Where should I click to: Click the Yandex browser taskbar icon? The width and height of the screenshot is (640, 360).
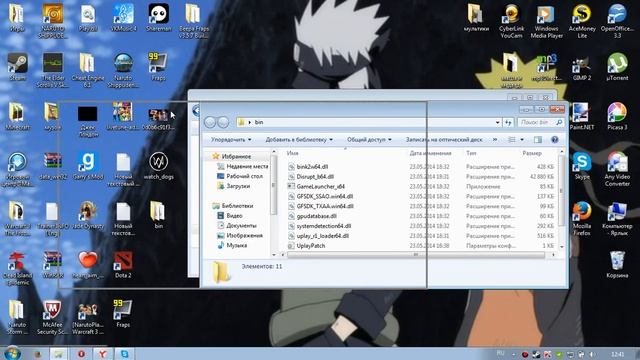(102, 353)
